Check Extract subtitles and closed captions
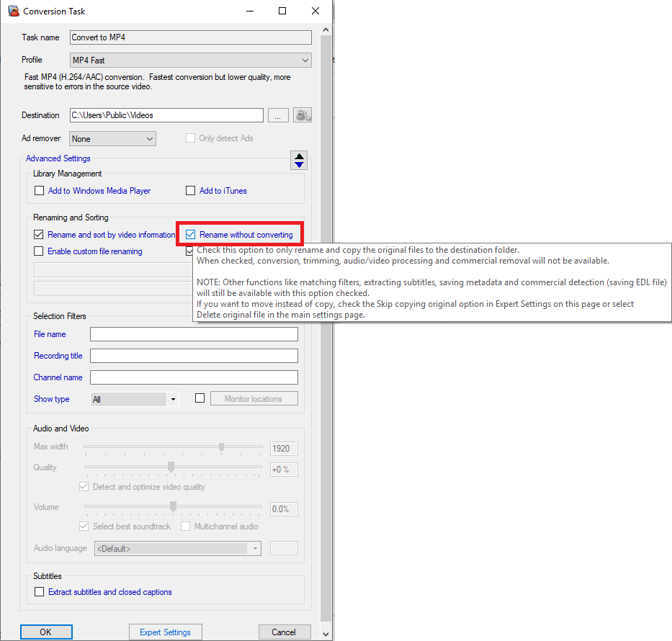 point(39,592)
